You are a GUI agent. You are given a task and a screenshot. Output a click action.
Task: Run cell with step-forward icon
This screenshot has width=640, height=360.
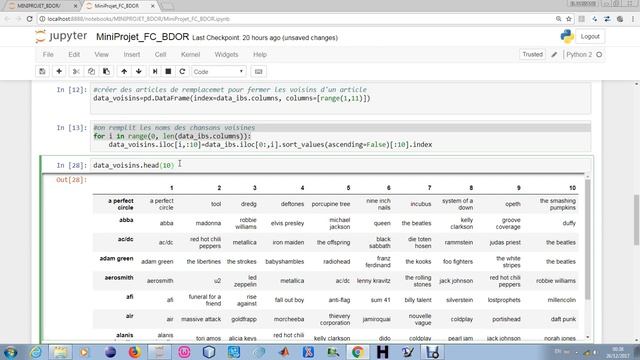155,71
